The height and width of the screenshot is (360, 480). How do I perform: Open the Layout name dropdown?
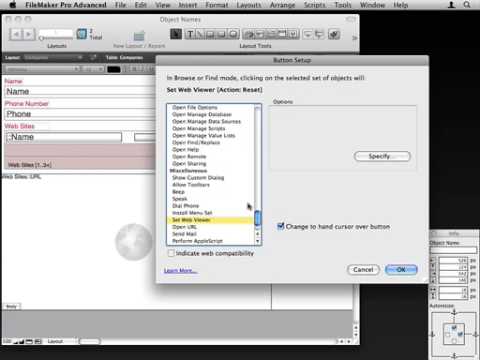tap(52, 58)
